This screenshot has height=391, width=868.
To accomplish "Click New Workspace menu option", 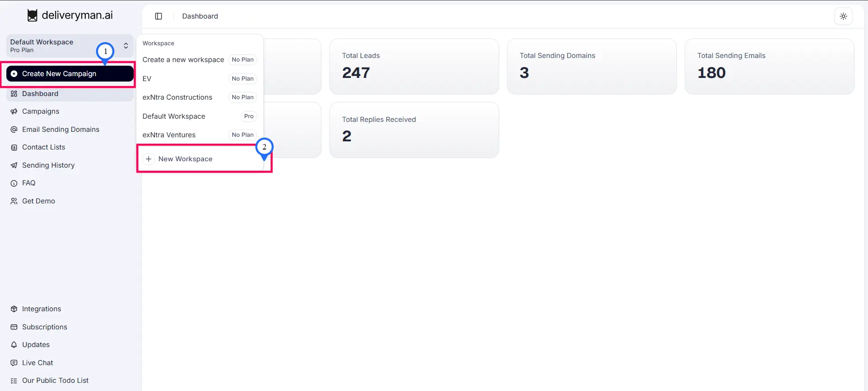I will coord(185,159).
